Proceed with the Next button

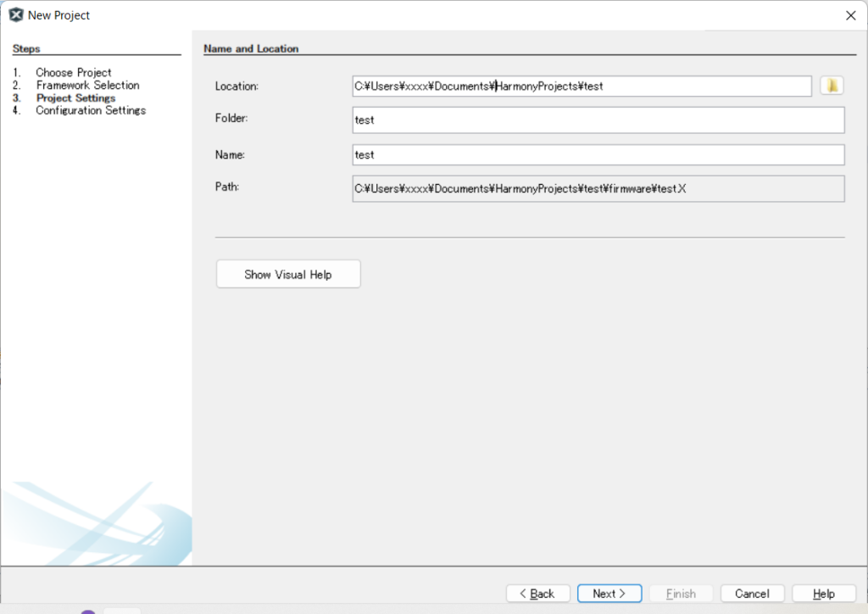click(x=609, y=594)
